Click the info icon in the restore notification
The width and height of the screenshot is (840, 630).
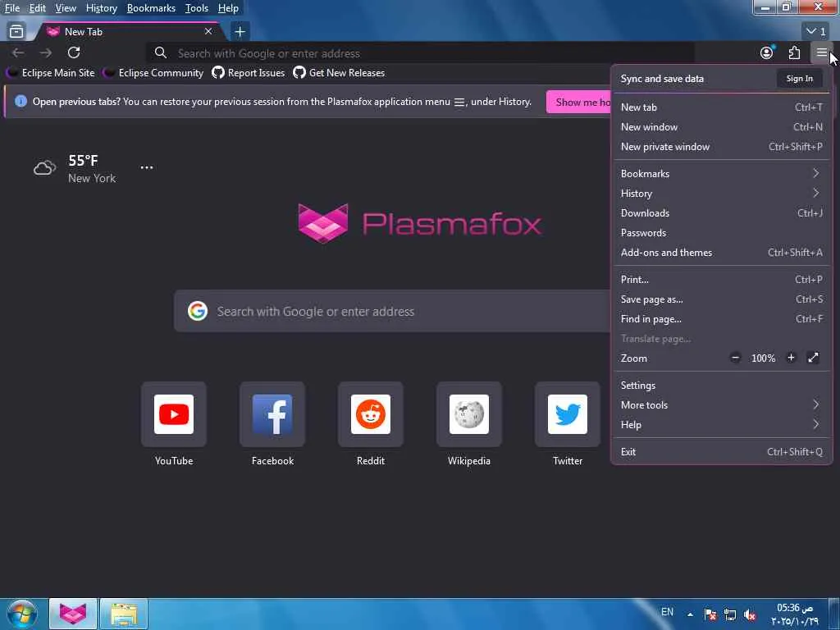[x=21, y=101]
